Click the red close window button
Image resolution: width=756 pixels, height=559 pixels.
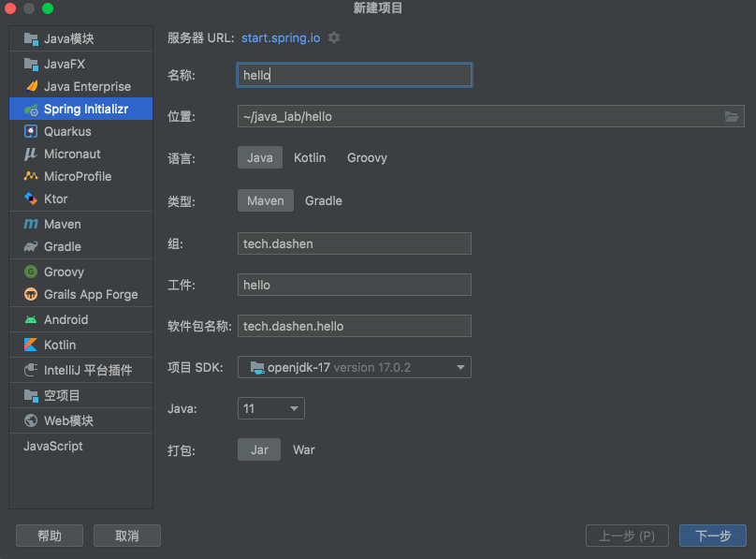10,8
